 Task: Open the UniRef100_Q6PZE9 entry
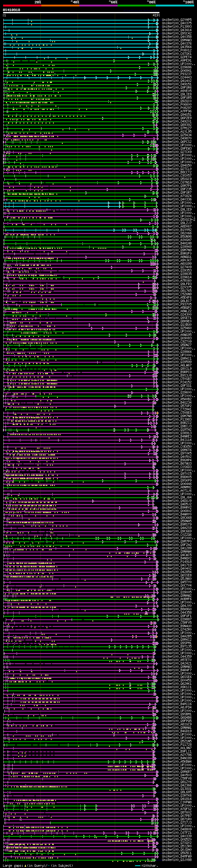click(177, 118)
